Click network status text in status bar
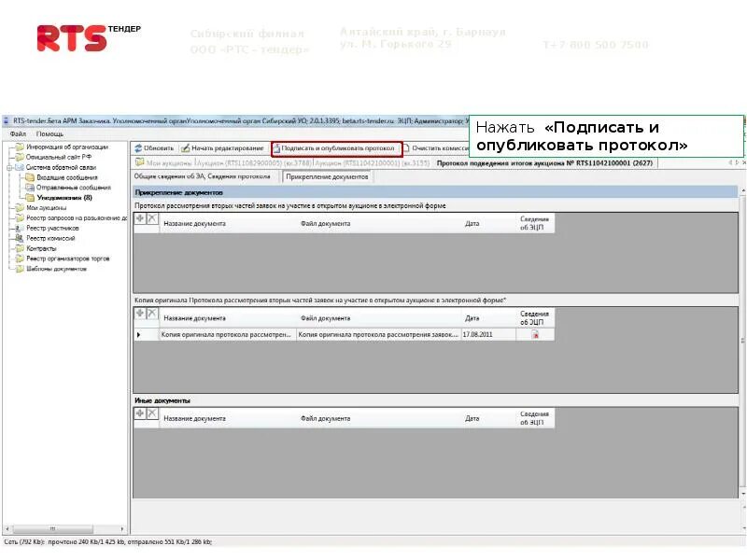This screenshot has width=747, height=560. (107, 542)
